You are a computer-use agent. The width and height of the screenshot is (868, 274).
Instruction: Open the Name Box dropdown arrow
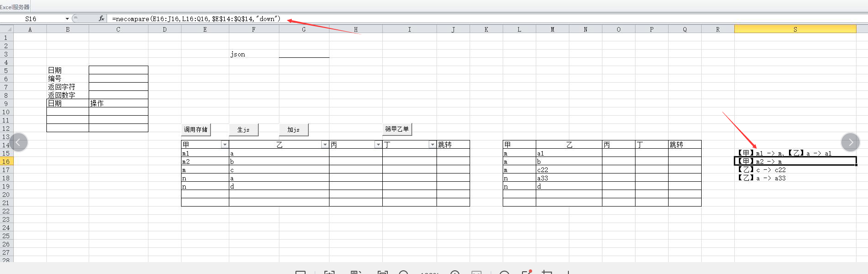tap(67, 19)
